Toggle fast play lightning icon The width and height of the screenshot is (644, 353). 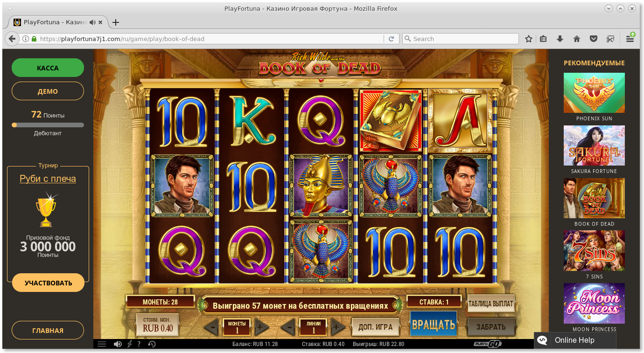coord(129,344)
